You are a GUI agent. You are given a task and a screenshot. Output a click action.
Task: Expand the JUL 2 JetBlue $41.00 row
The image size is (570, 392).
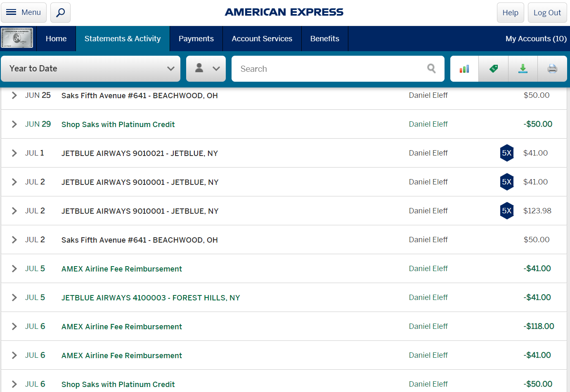point(14,182)
